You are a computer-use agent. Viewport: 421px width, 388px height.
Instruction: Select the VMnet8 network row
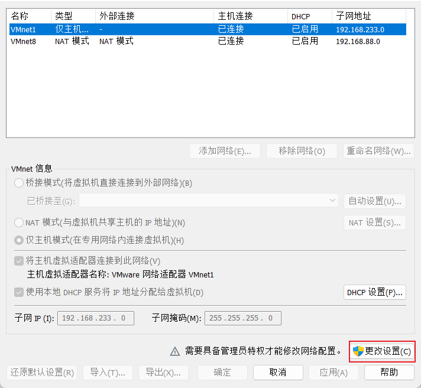pos(208,41)
